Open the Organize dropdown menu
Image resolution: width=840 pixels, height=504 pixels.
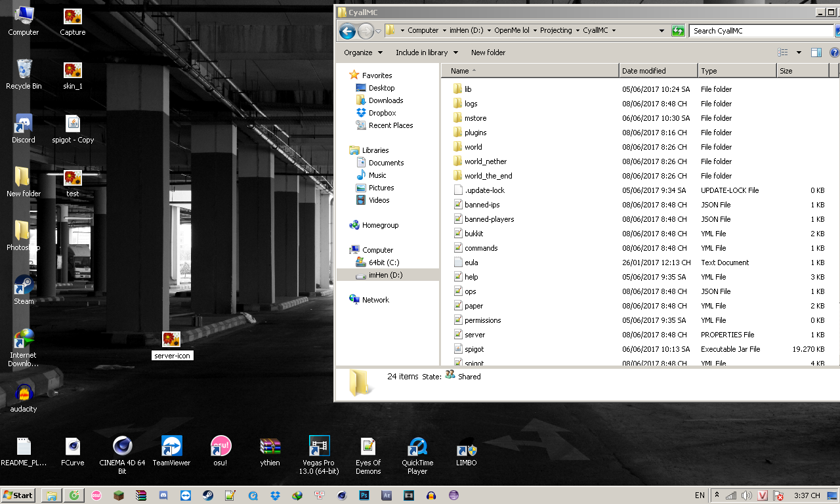tap(363, 52)
